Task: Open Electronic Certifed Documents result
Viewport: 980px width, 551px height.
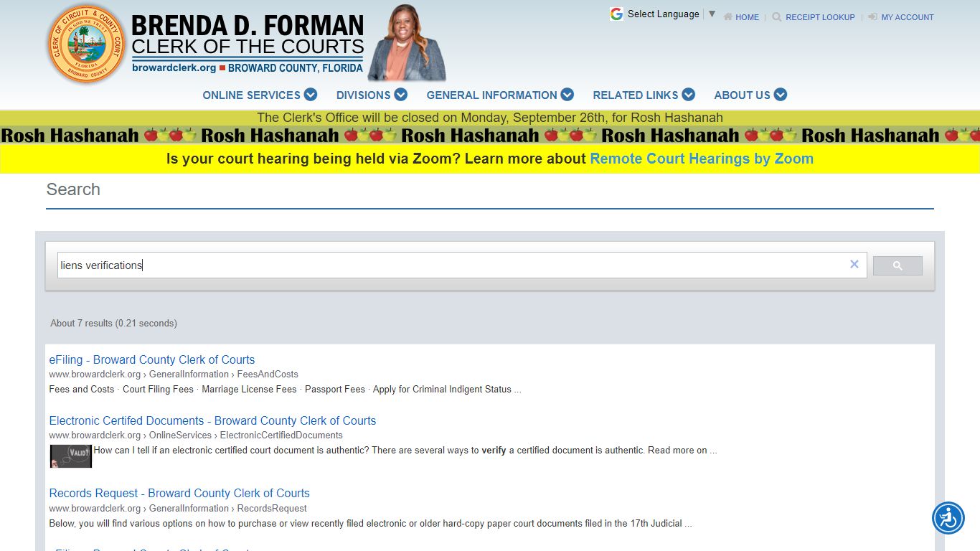Action: tap(212, 420)
